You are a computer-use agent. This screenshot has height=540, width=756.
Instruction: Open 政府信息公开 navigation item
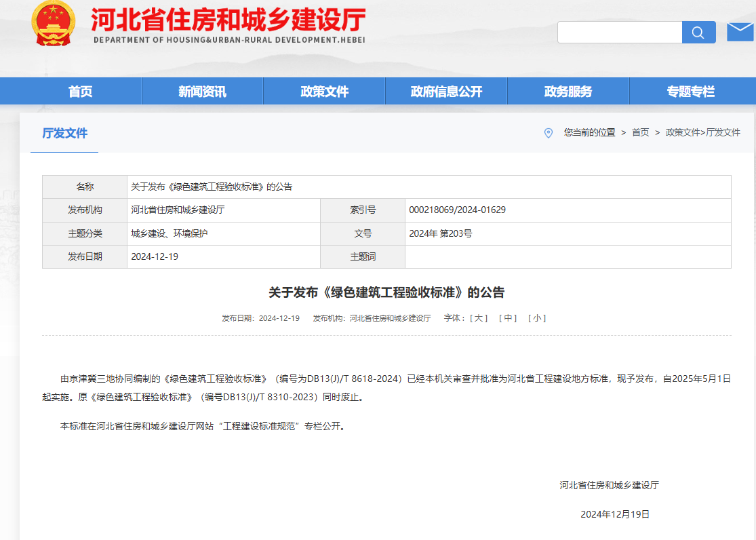tap(446, 92)
